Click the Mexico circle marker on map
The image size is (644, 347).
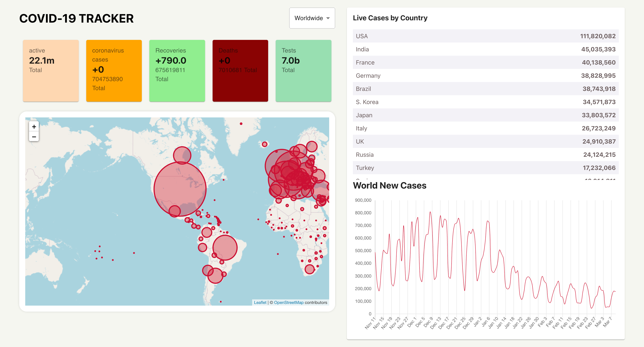point(175,211)
